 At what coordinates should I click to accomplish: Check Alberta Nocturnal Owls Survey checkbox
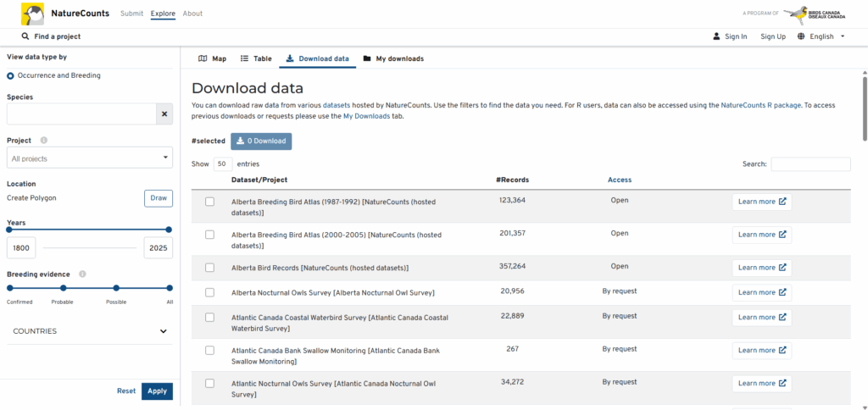tap(210, 293)
